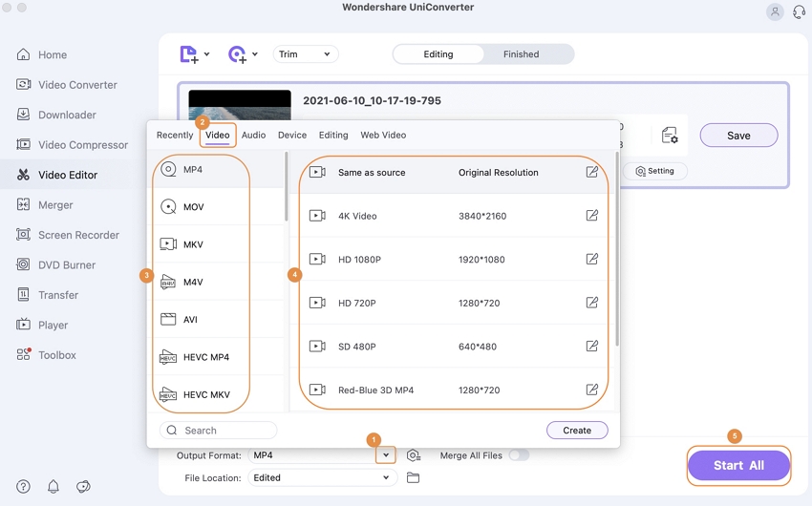
Task: Click the edit icon for 4K Video
Action: tap(591, 216)
